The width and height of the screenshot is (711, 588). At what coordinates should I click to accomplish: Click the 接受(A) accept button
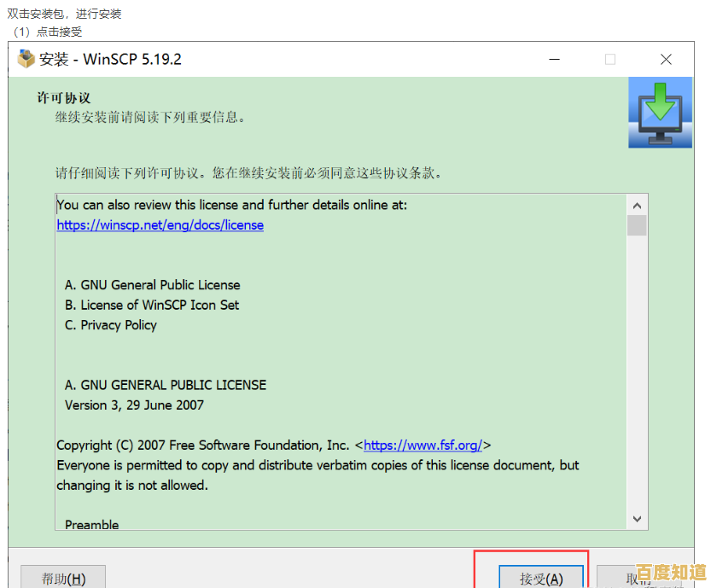(541, 577)
